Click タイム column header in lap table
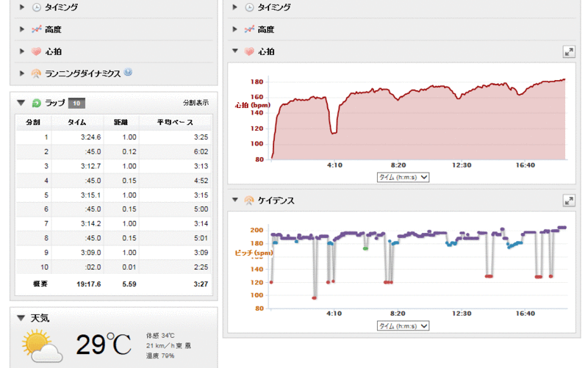 click(x=77, y=122)
